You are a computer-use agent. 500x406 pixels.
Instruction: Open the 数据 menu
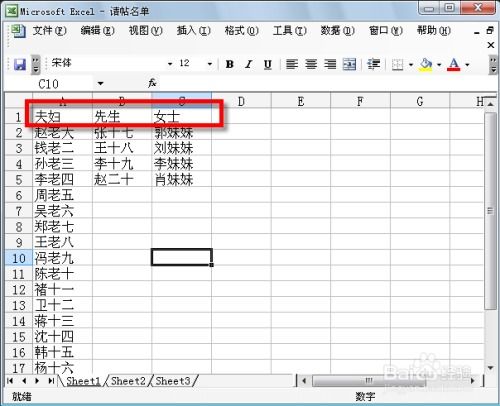coord(337,31)
